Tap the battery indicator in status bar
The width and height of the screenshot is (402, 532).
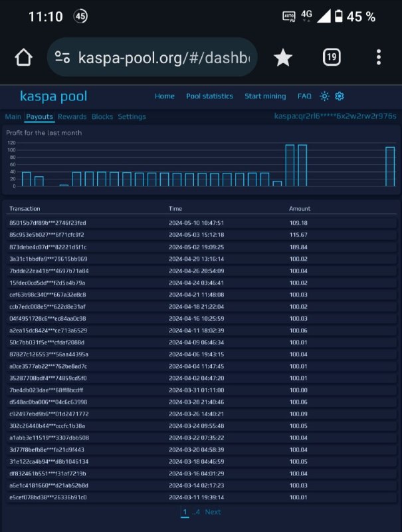(339, 16)
